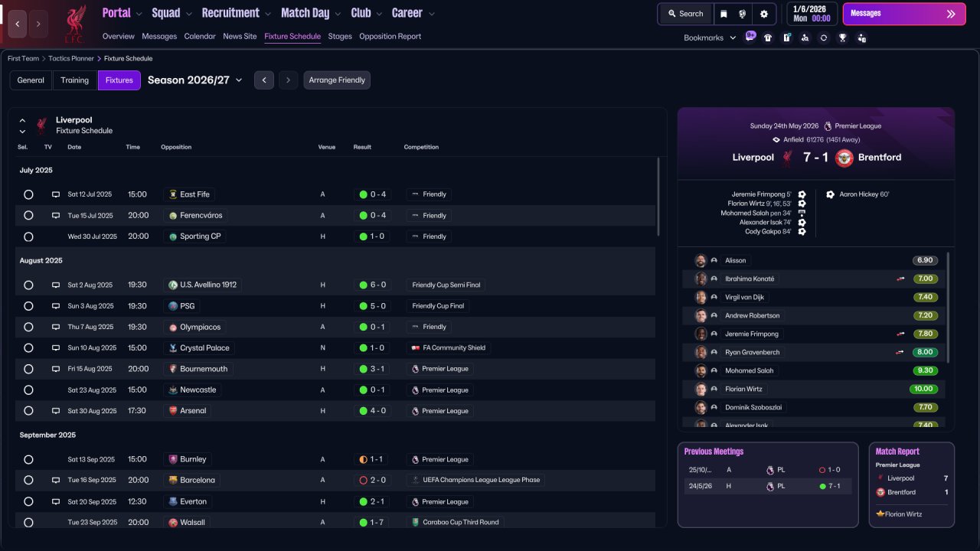
Task: Expand the Portal menu dropdown
Action: click(x=138, y=14)
